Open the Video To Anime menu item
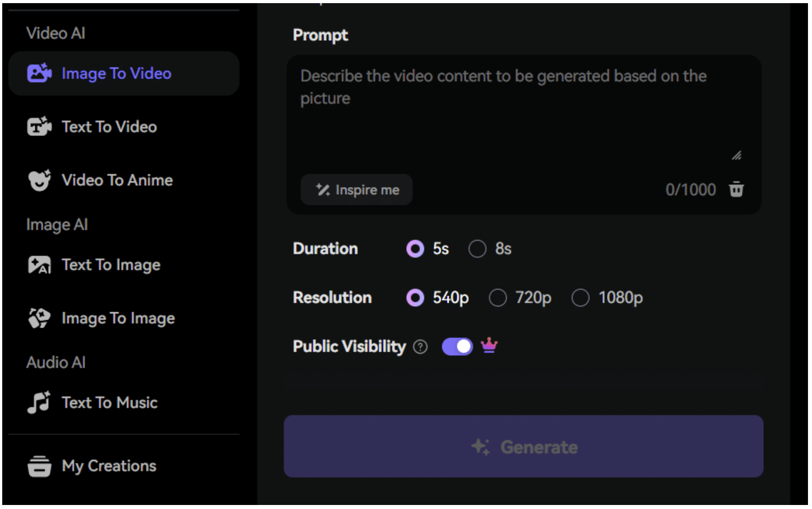The height and width of the screenshot is (509, 812). (x=124, y=180)
